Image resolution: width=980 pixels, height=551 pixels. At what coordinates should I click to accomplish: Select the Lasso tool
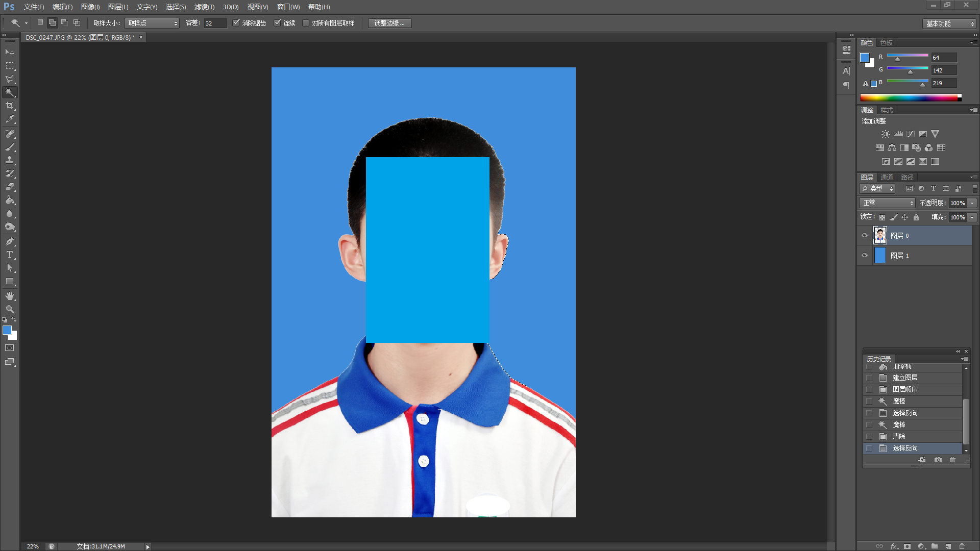[10, 79]
